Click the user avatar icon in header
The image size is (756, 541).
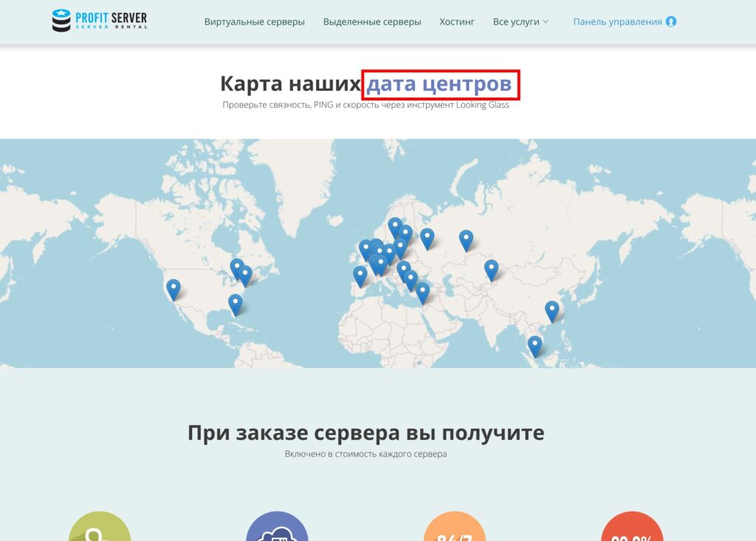(x=670, y=21)
